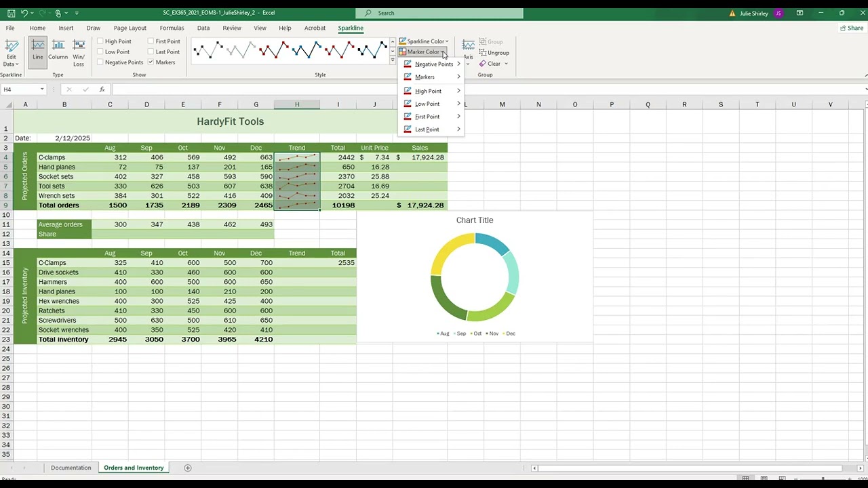Switch to the Page Layout tab
Screen dimensions: 868x488
coord(130,28)
